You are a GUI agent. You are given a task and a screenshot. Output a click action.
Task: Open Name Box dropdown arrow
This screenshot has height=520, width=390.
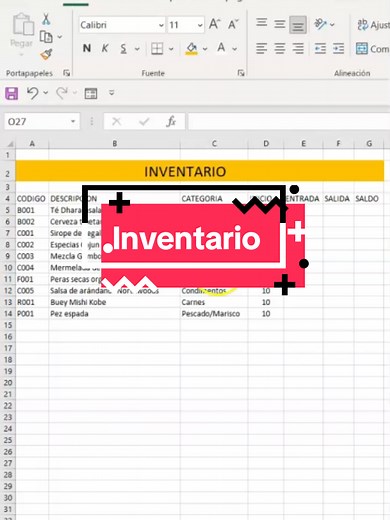pyautogui.click(x=73, y=121)
